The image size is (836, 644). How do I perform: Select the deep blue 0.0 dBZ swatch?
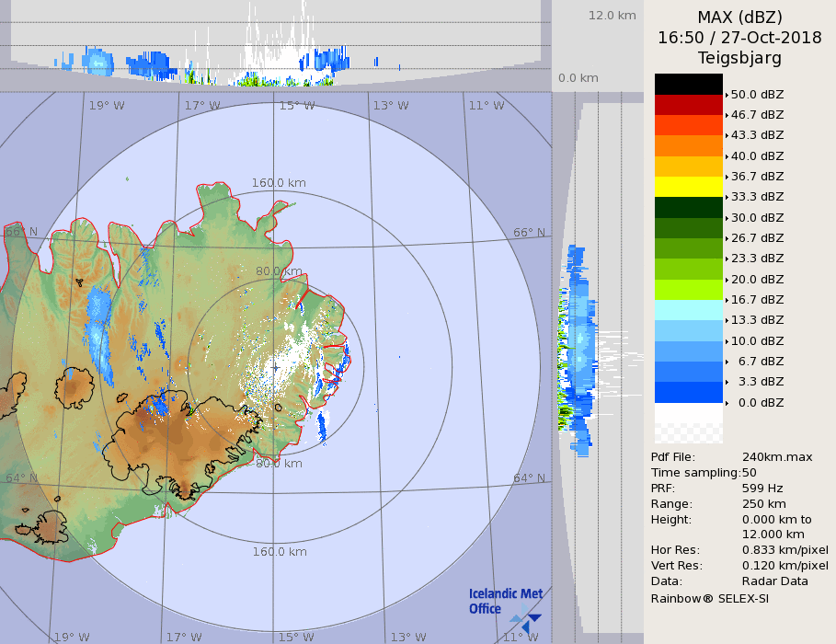click(688, 393)
